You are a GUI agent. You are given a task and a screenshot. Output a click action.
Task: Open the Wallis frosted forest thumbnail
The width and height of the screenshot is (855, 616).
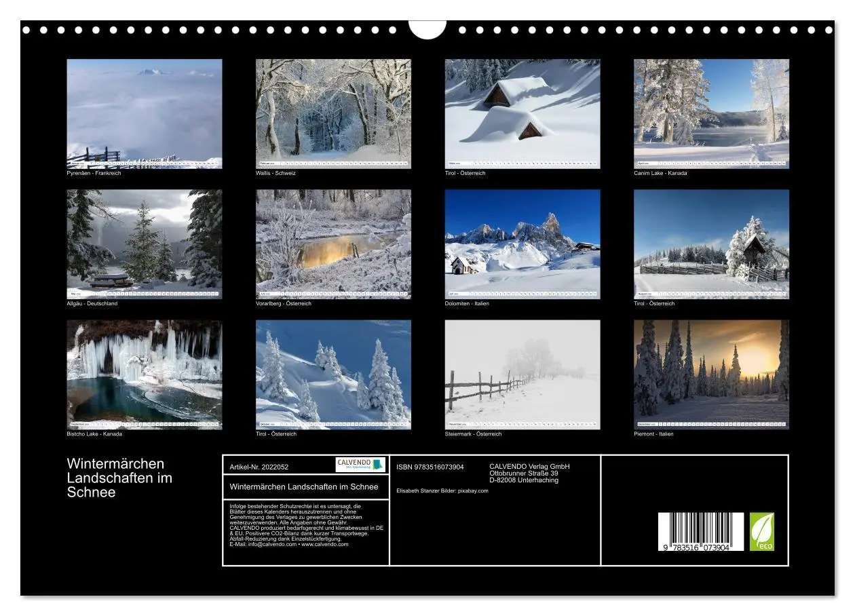(x=333, y=114)
